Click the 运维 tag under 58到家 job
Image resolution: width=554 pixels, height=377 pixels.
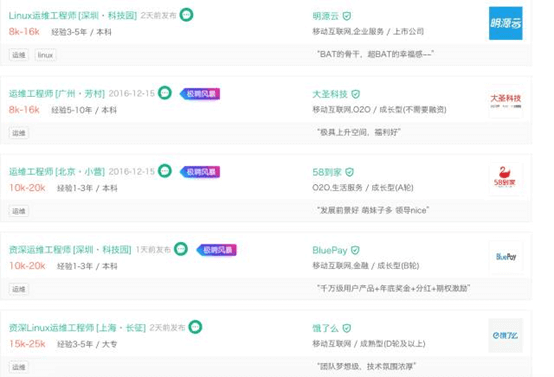[x=19, y=211]
